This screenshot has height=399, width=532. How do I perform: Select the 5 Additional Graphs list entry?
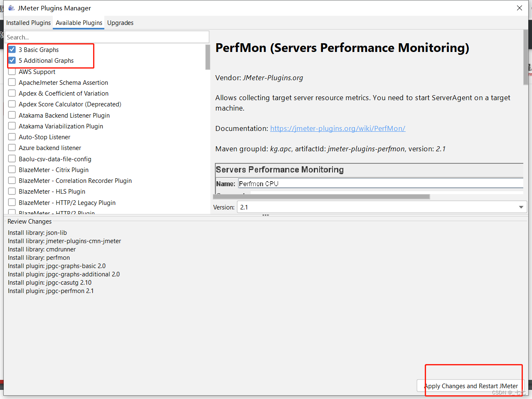pos(46,60)
